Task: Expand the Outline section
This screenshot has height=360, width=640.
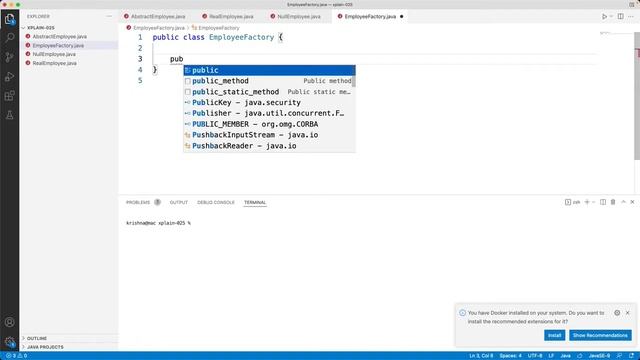Action: click(x=37, y=338)
